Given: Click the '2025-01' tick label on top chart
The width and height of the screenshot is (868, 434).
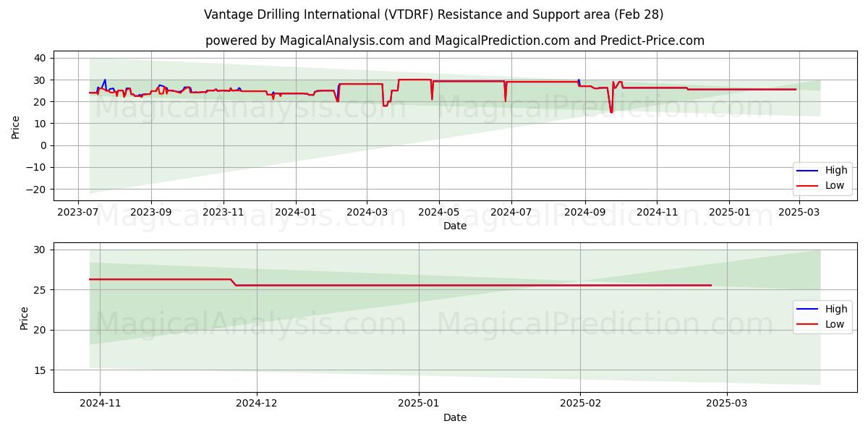Looking at the screenshot, I should [x=728, y=213].
